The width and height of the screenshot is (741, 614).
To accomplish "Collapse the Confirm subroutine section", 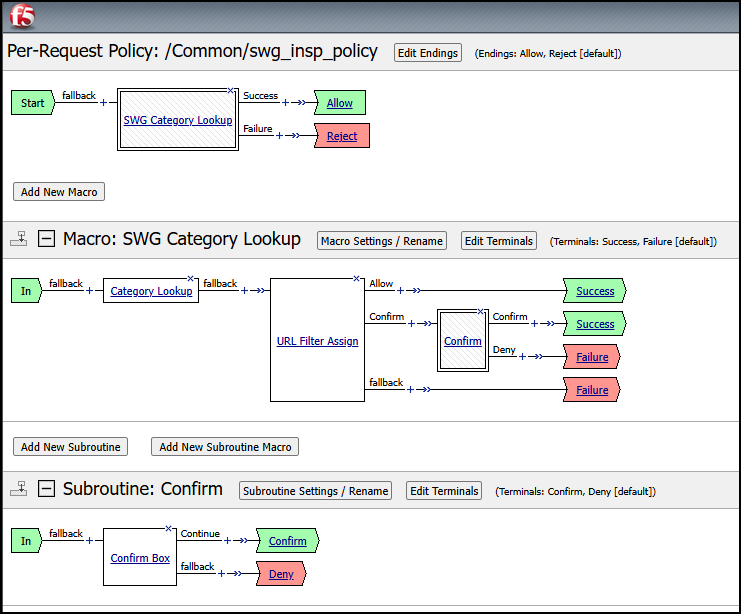I will (x=46, y=489).
